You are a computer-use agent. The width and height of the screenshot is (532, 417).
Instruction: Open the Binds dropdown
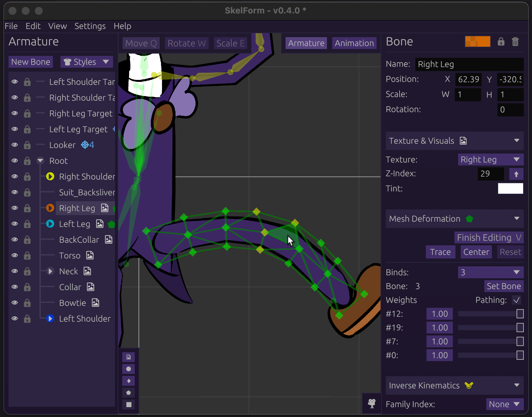pos(491,272)
